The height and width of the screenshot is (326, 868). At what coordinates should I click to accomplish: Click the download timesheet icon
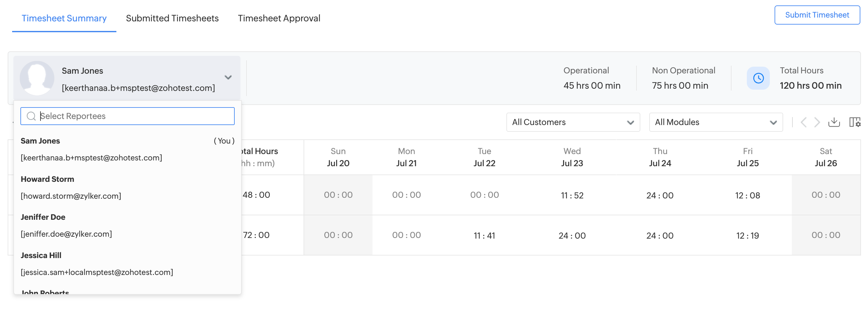834,122
